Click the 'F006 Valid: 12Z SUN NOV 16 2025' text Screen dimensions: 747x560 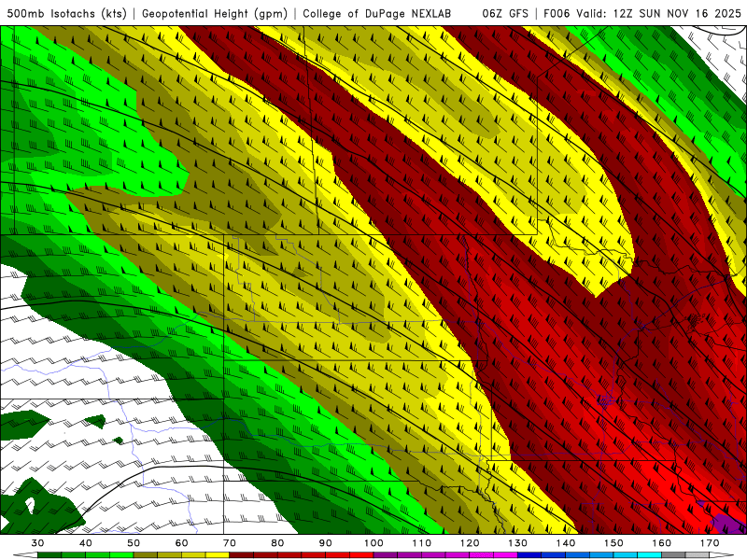click(x=642, y=14)
